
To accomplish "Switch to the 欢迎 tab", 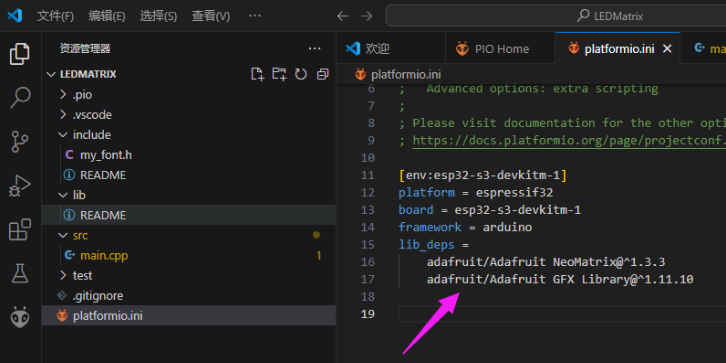I will [x=391, y=49].
